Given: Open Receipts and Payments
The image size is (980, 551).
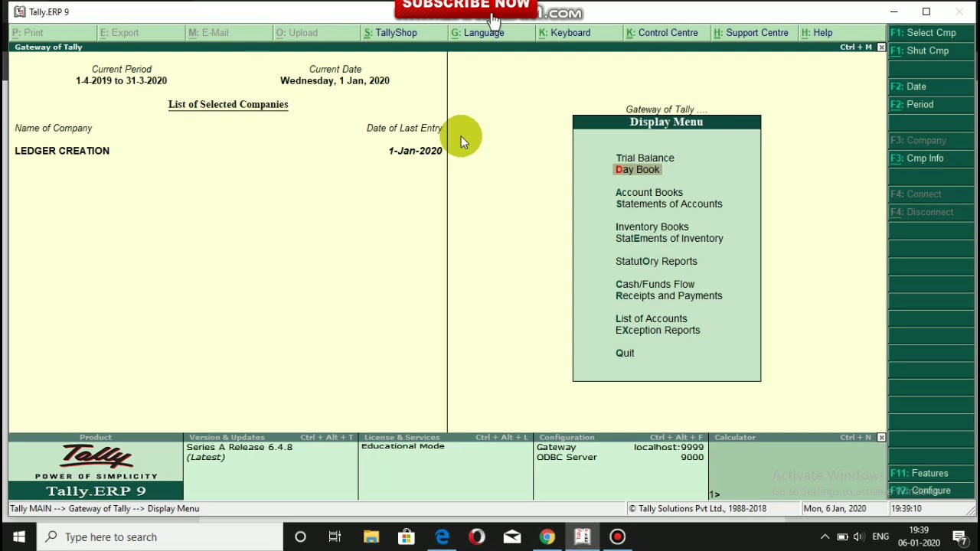Looking at the screenshot, I should (668, 295).
